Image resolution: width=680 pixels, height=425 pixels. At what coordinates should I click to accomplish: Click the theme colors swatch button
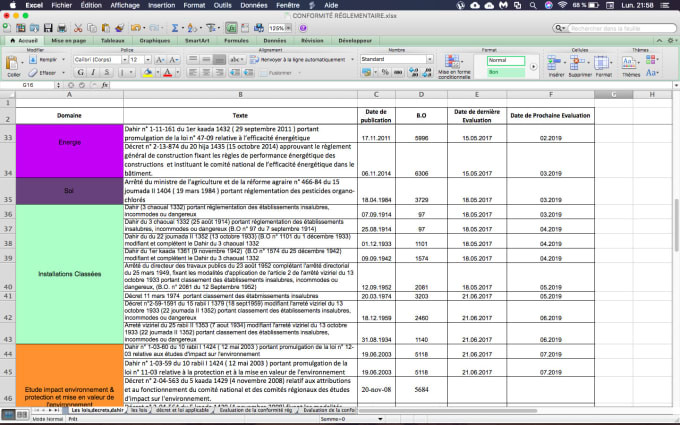click(x=651, y=59)
